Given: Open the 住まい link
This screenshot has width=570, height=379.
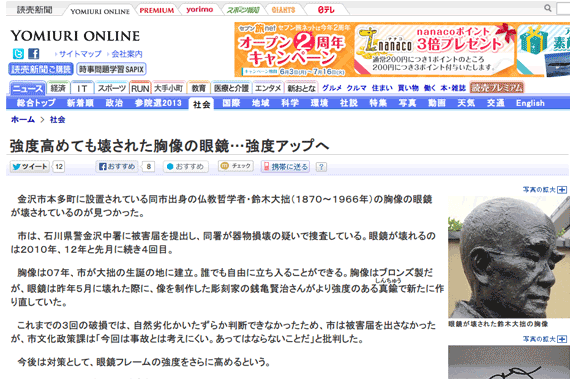Looking at the screenshot, I should 382,88.
